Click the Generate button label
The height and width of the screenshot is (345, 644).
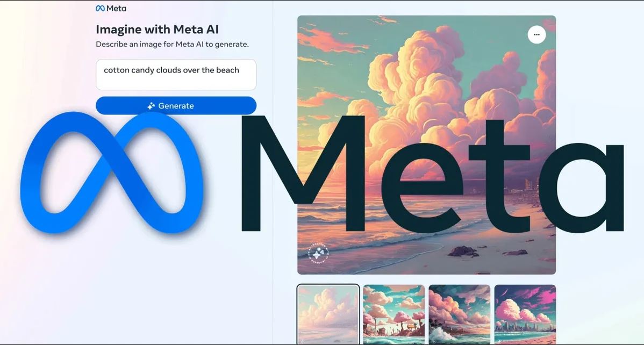pos(176,106)
